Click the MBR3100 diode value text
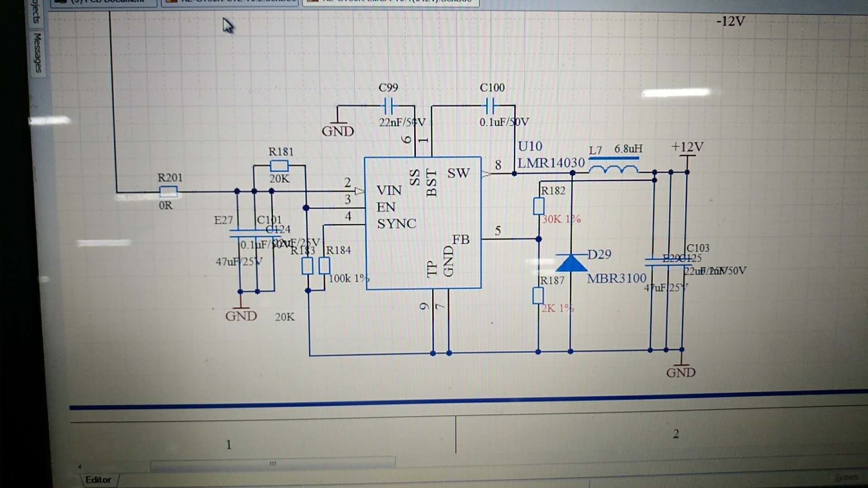Viewport: 868px width, 488px height. pos(617,278)
